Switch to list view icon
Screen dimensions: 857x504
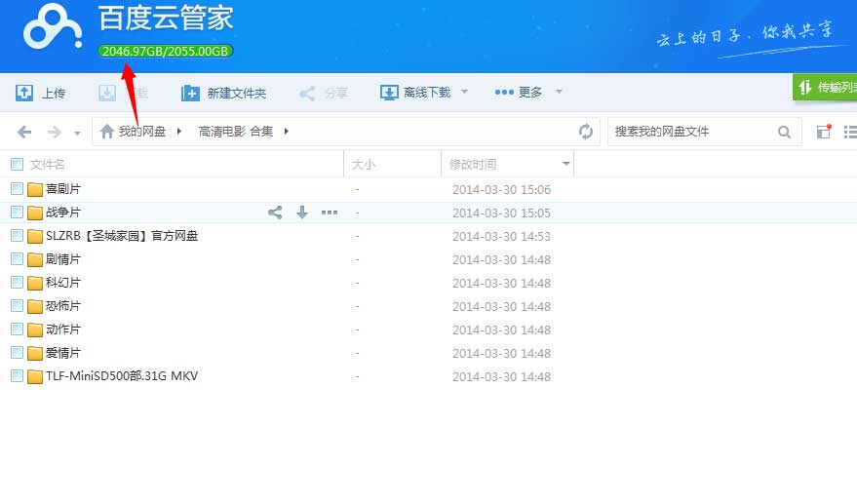click(850, 132)
